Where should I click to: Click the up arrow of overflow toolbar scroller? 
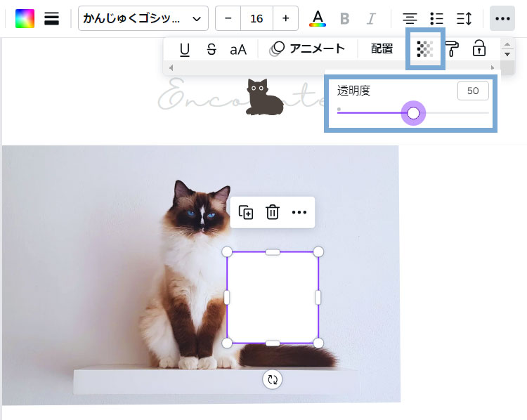(x=507, y=44)
